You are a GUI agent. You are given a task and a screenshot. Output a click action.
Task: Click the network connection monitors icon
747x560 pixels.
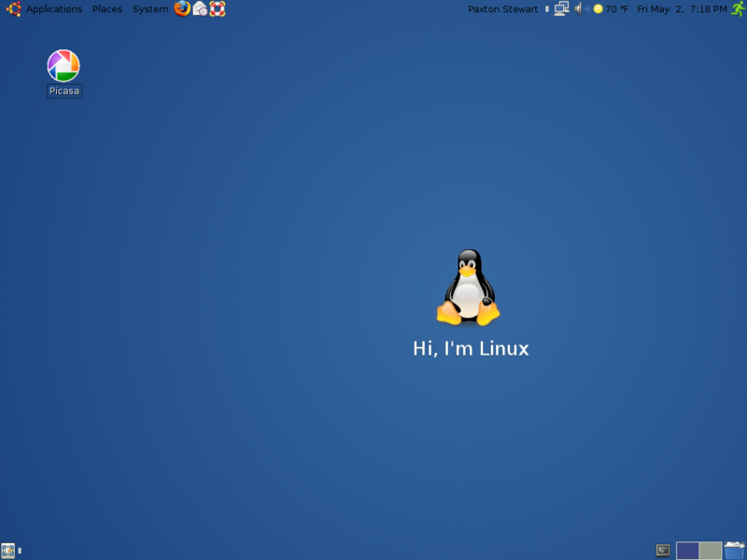tap(562, 8)
